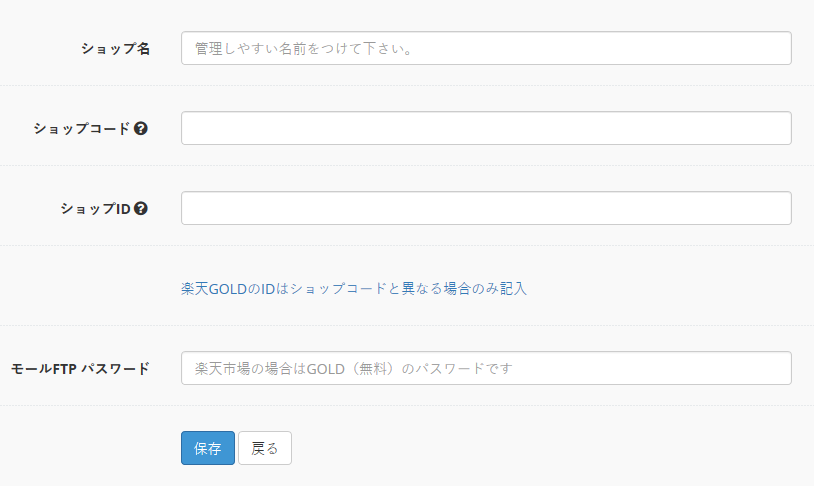Choose the white return button beside 保存

pos(265,448)
